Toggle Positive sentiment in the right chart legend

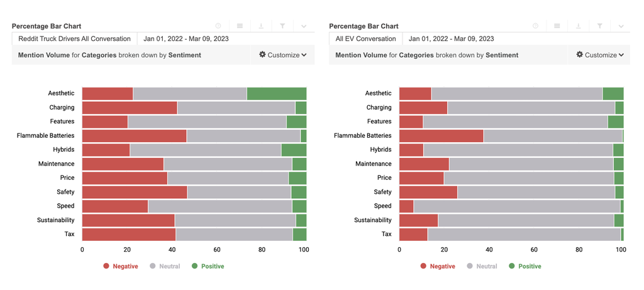(525, 266)
